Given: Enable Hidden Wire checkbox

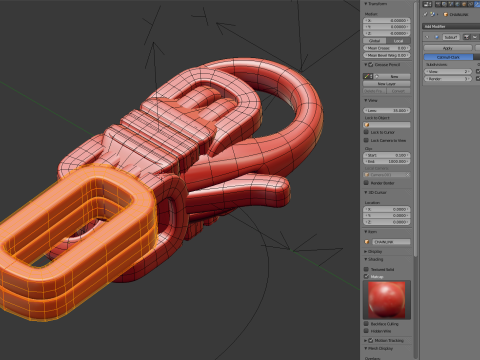Looking at the screenshot, I should click(x=366, y=331).
